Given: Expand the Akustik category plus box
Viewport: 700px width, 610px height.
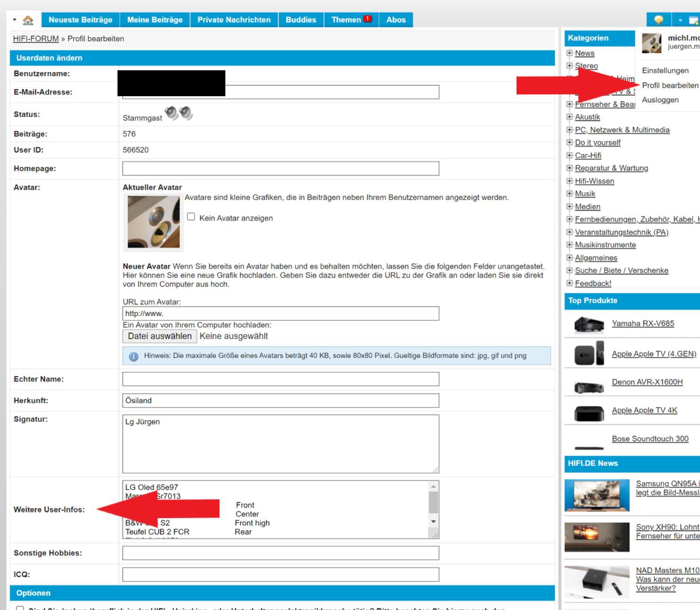Looking at the screenshot, I should pyautogui.click(x=569, y=117).
